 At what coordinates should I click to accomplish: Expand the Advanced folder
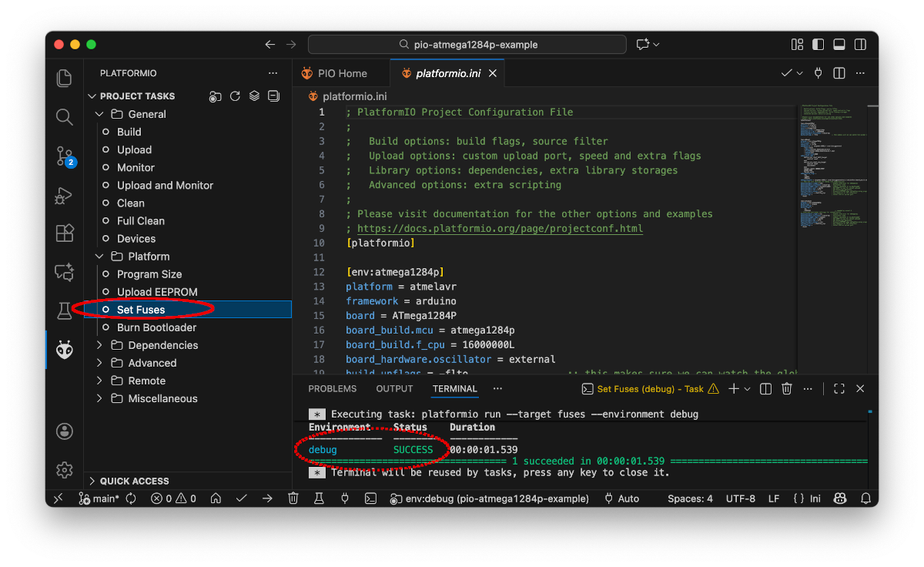click(x=99, y=363)
